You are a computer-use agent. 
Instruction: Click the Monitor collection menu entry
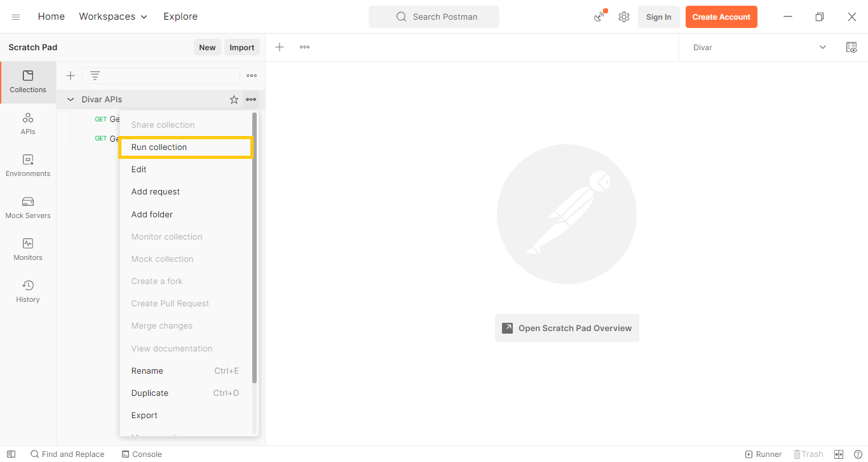click(186, 237)
